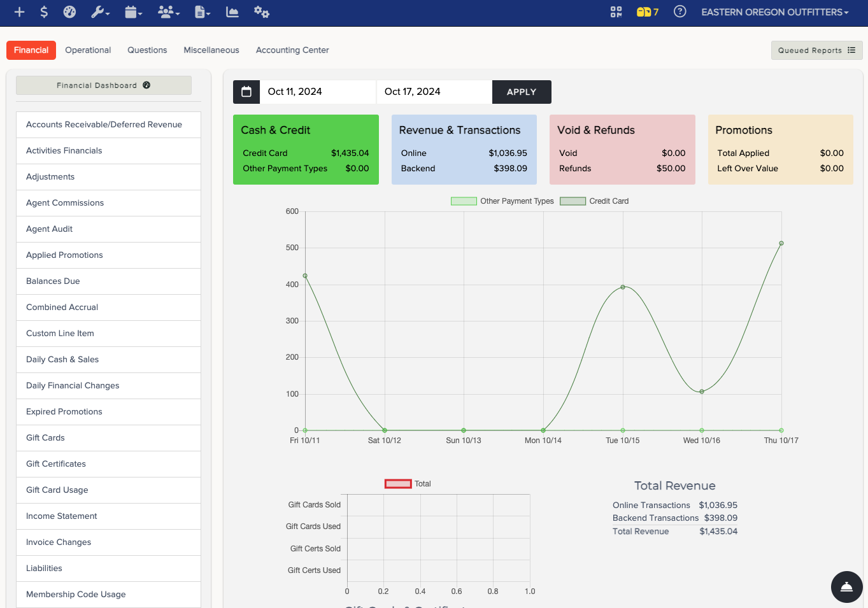Image resolution: width=868 pixels, height=608 pixels.
Task: Toggle the Total legend in bar chart
Action: 408,484
